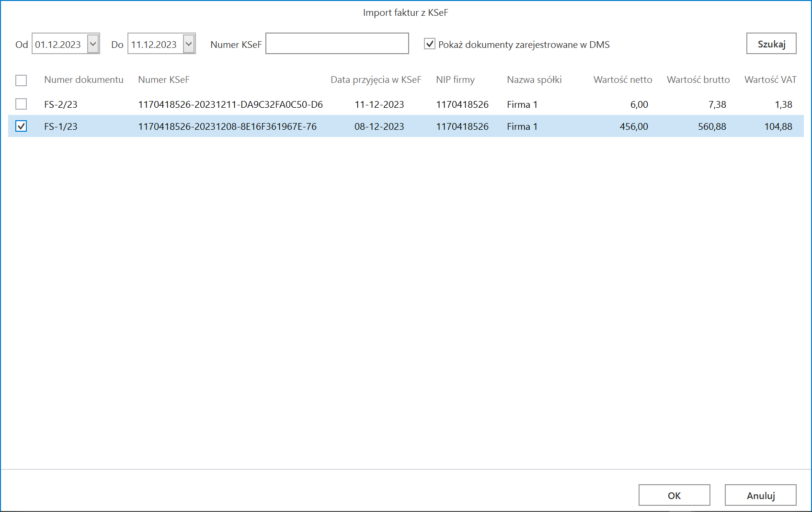812x512 pixels.
Task: Sort by Wartość netto column header
Action: pyautogui.click(x=623, y=80)
